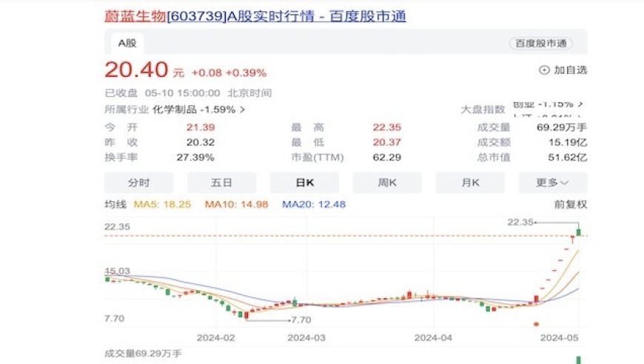The height and width of the screenshot is (364, 644).
Task: Expand the chevron after 化学制品 -1.59%
Action: pyautogui.click(x=242, y=109)
